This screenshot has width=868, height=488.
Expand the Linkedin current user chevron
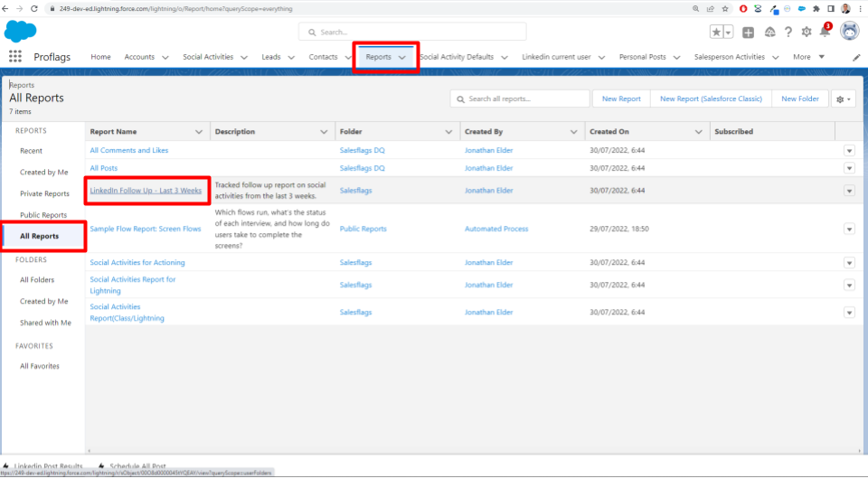(602, 58)
